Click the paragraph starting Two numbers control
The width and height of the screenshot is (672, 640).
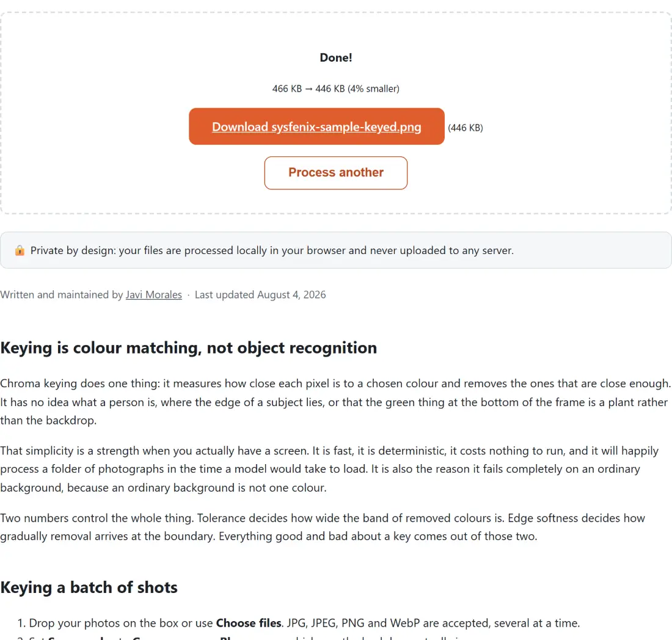[x=323, y=527]
